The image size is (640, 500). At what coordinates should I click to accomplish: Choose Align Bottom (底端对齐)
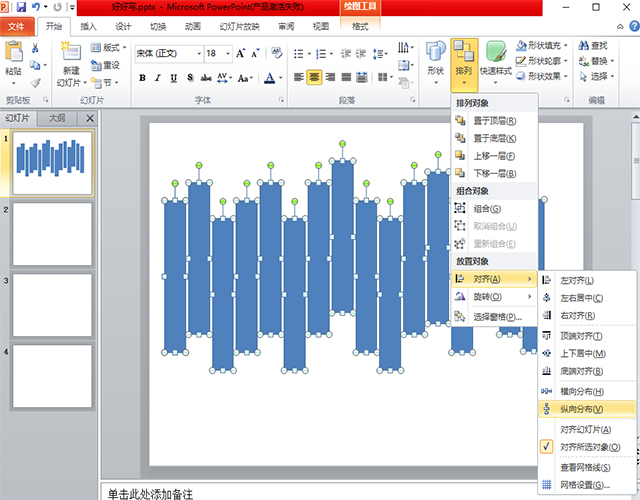pyautogui.click(x=587, y=371)
